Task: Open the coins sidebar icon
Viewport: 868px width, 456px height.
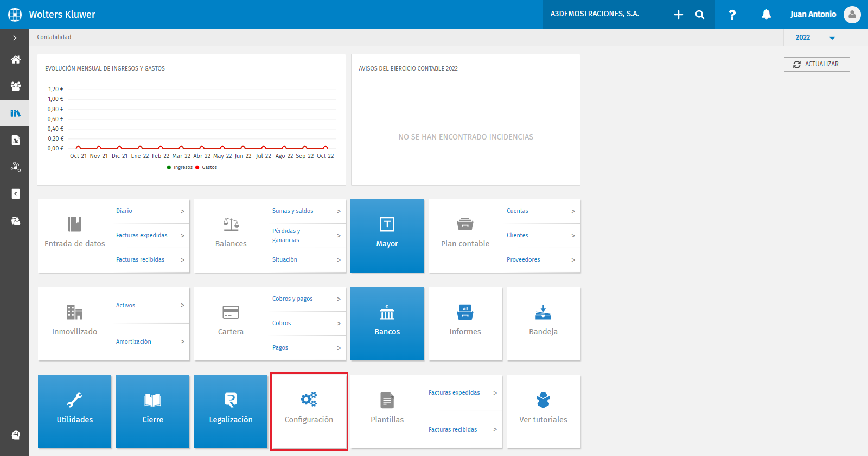Action: (x=16, y=220)
